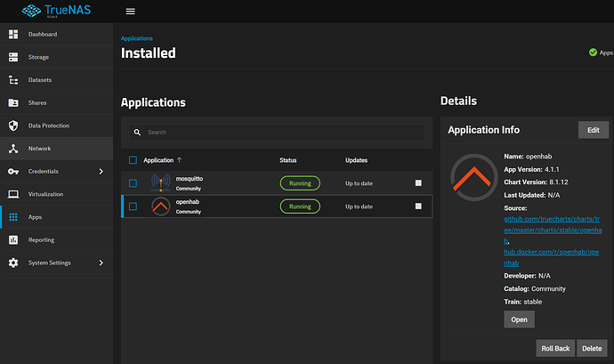Click into the application Search field

click(277, 133)
